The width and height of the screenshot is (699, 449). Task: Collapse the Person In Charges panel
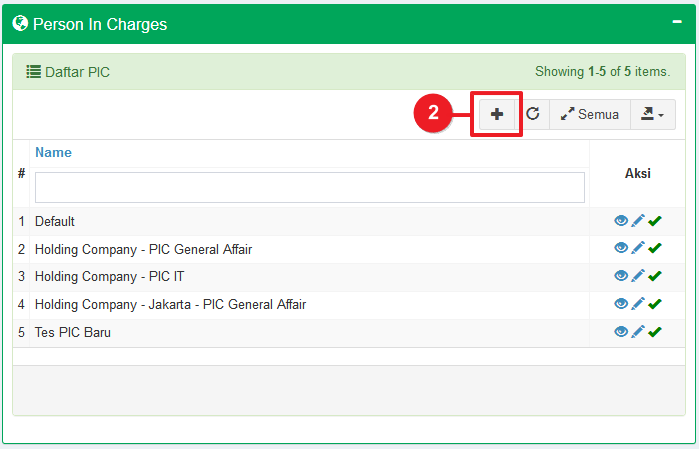point(677,23)
